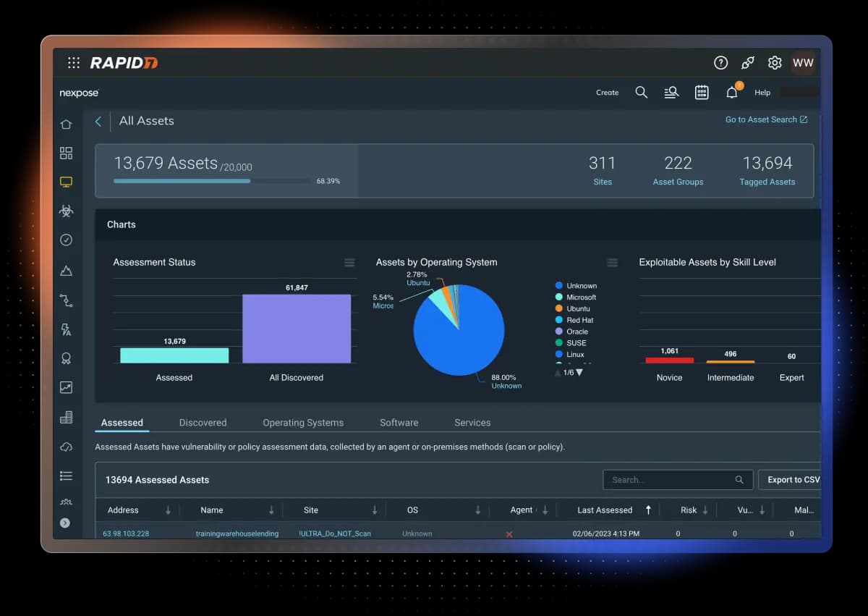The width and height of the screenshot is (868, 616).
Task: Toggle the Microsoft legend entry
Action: click(x=576, y=298)
